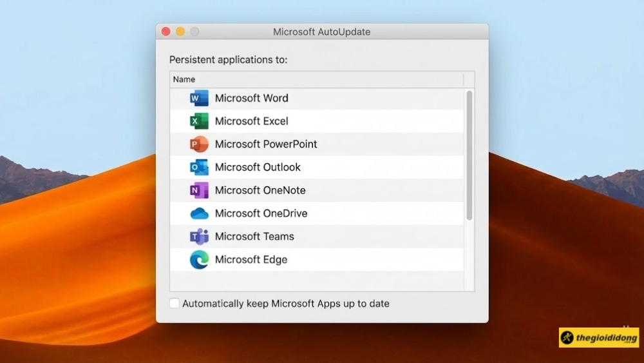Viewport: 644px width, 363px height.
Task: Pick the "Microsoft Outlook" list entry text
Action: 258,168
